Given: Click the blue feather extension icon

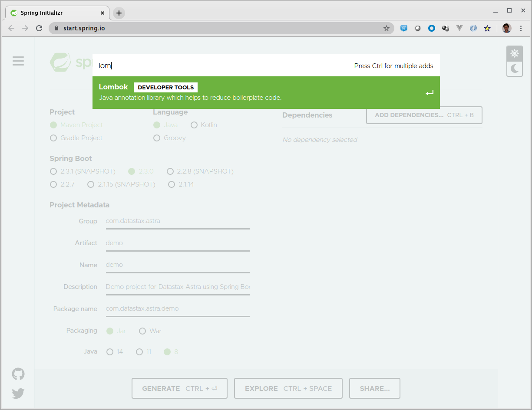Looking at the screenshot, I should 473,28.
